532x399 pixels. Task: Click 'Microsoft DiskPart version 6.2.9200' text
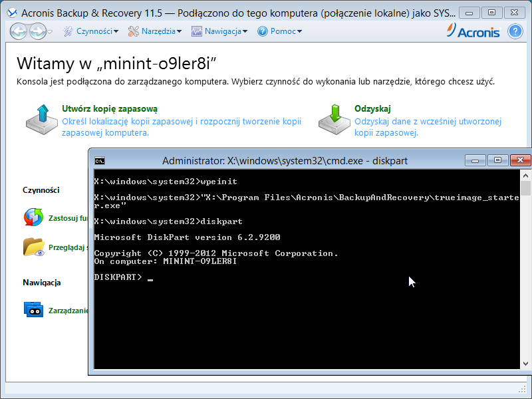tap(188, 237)
